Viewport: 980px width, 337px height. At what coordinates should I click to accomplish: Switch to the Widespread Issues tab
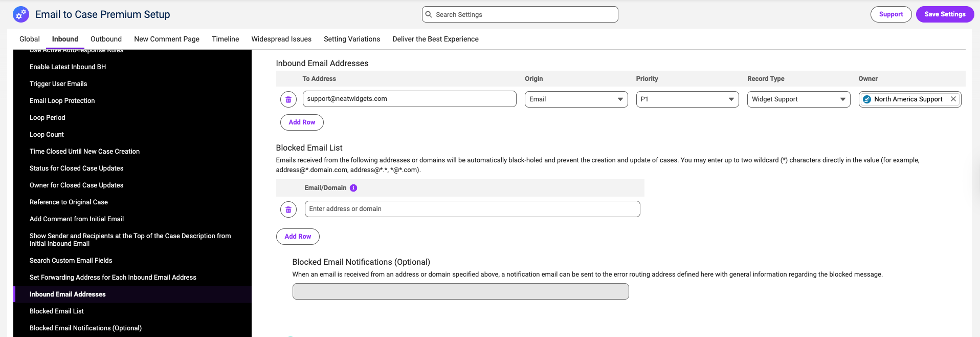click(x=281, y=39)
